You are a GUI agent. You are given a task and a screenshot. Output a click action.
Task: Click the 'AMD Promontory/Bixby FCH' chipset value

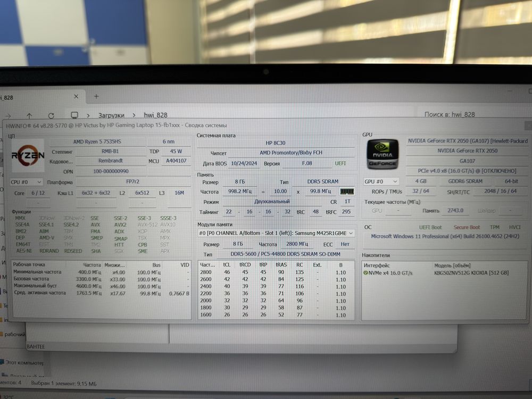[291, 153]
